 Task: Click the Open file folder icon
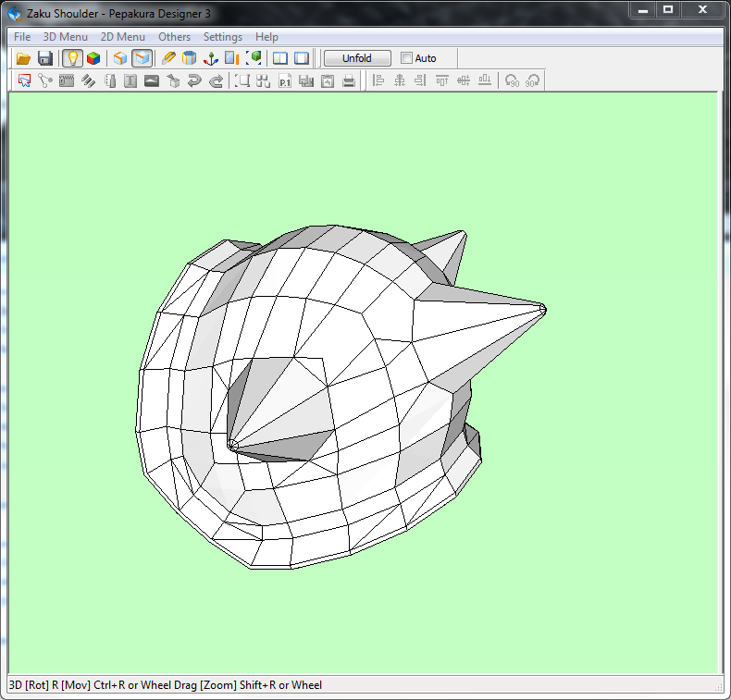click(x=24, y=58)
